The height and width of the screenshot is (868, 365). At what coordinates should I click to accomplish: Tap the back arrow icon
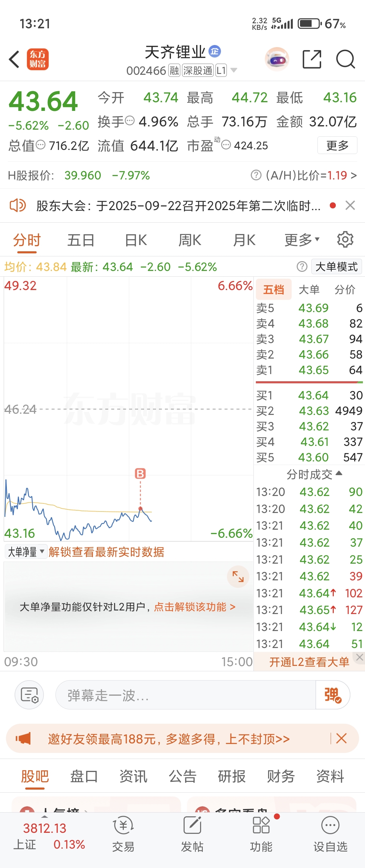[x=14, y=59]
